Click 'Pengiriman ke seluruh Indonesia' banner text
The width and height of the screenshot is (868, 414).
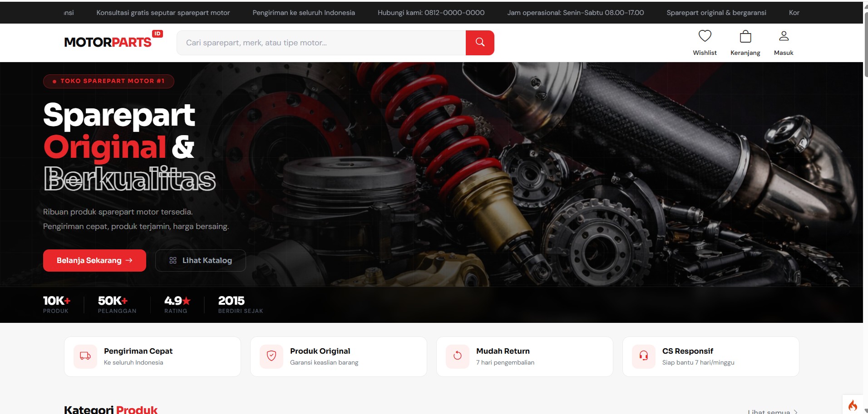[304, 13]
